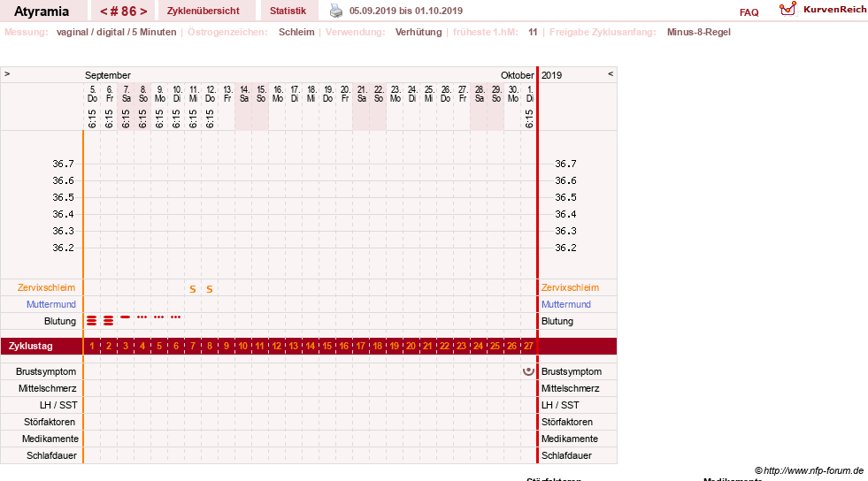The width and height of the screenshot is (868, 481).
Task: Click the früheste 1.hM value 11
Action: 533,32
